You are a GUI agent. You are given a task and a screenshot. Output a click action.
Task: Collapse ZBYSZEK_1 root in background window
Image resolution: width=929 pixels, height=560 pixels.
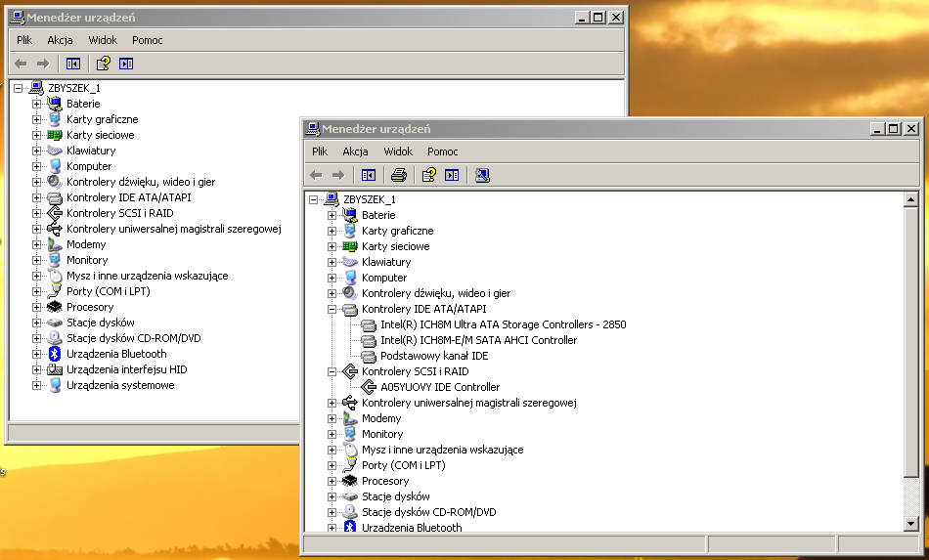coord(18,88)
